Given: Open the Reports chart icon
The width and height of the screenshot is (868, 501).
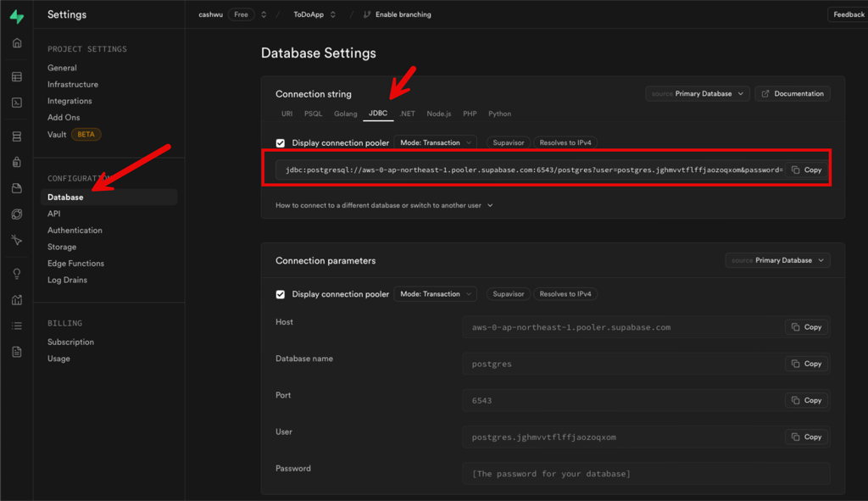Looking at the screenshot, I should coord(17,299).
